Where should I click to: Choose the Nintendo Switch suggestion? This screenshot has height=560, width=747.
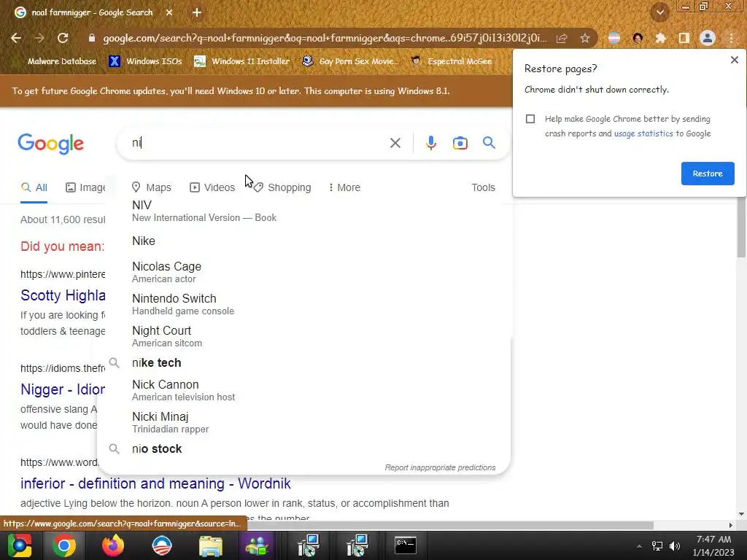click(304, 304)
